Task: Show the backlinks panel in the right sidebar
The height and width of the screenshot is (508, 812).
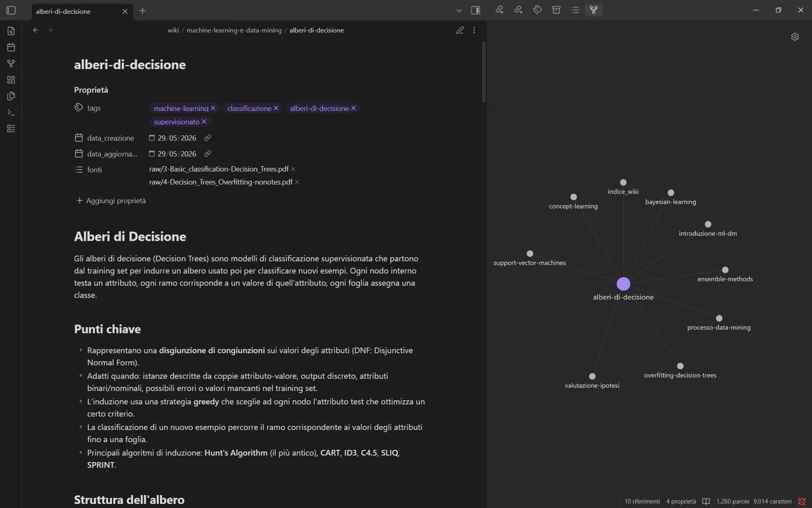Action: coord(499,10)
